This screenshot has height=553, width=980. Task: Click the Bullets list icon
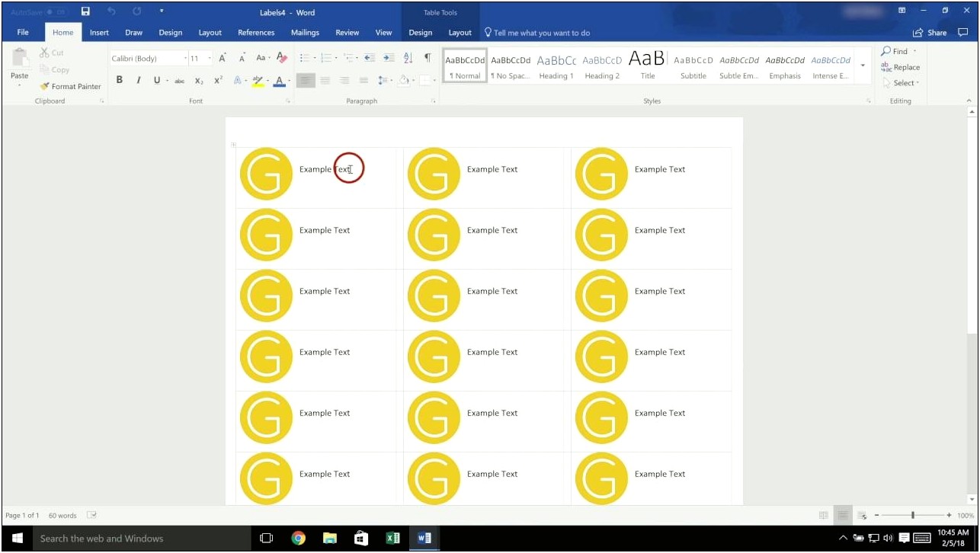point(304,58)
